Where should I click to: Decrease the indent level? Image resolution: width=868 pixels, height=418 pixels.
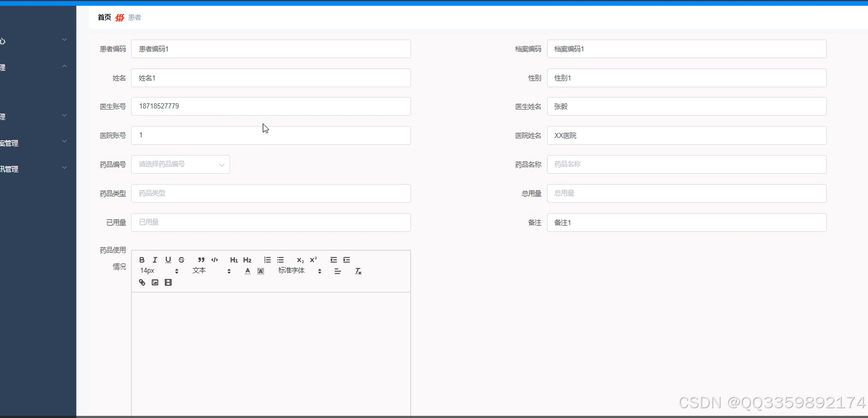[x=334, y=260]
